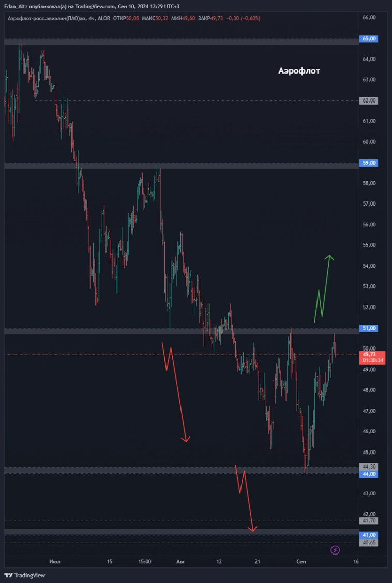Select the blue 65,00 price level label
This screenshot has height=583, width=392.
[x=369, y=39]
